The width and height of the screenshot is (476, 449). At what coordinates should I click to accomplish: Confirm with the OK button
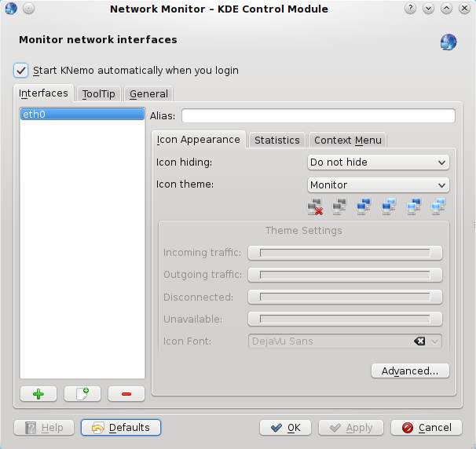point(285,428)
